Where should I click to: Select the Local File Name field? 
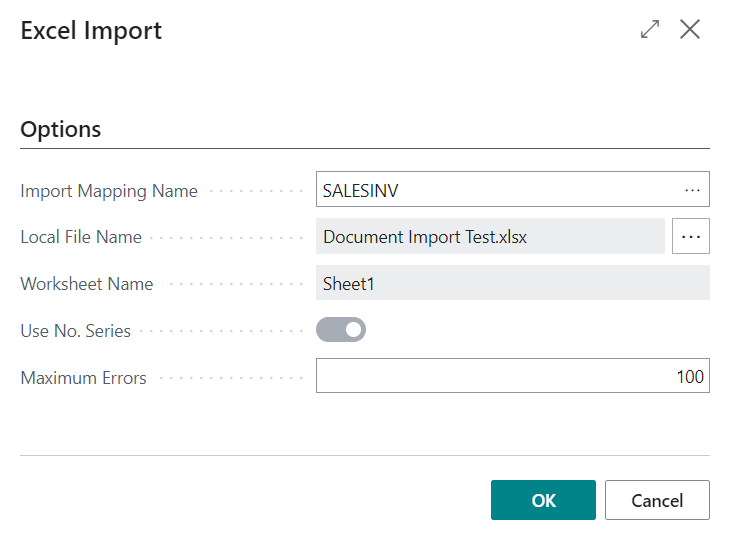coord(490,237)
